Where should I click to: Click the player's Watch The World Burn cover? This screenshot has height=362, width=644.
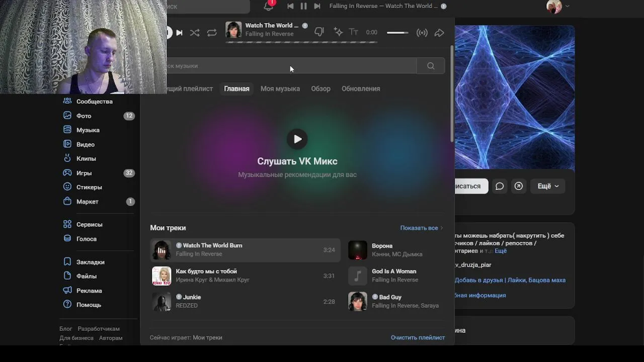pos(233,30)
